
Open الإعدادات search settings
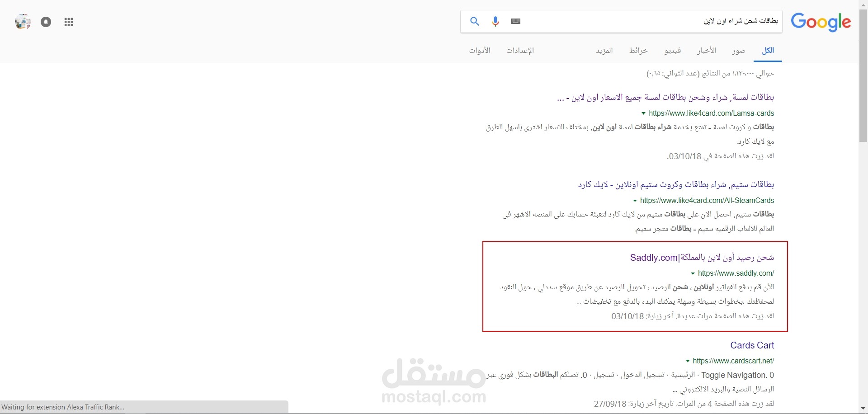click(520, 50)
